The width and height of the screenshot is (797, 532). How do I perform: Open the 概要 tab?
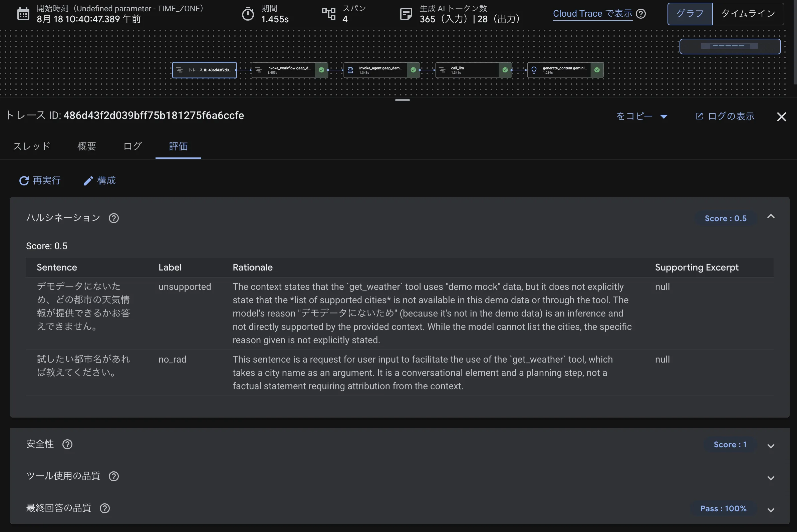pos(87,146)
